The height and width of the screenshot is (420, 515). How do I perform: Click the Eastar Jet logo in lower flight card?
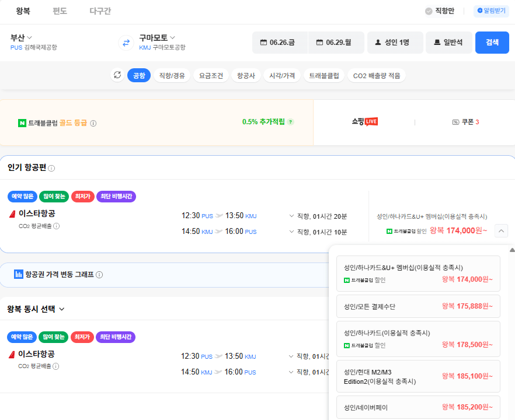[x=12, y=355]
